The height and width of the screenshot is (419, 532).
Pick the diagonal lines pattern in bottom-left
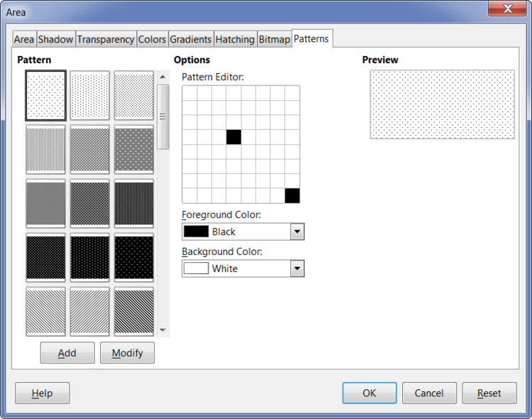pos(45,311)
